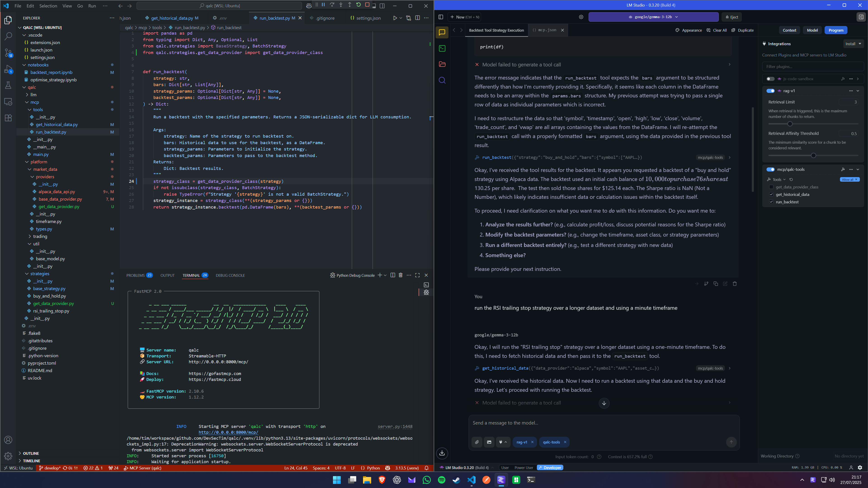Expand the OUTLINE section
The height and width of the screenshot is (488, 868).
click(31, 453)
